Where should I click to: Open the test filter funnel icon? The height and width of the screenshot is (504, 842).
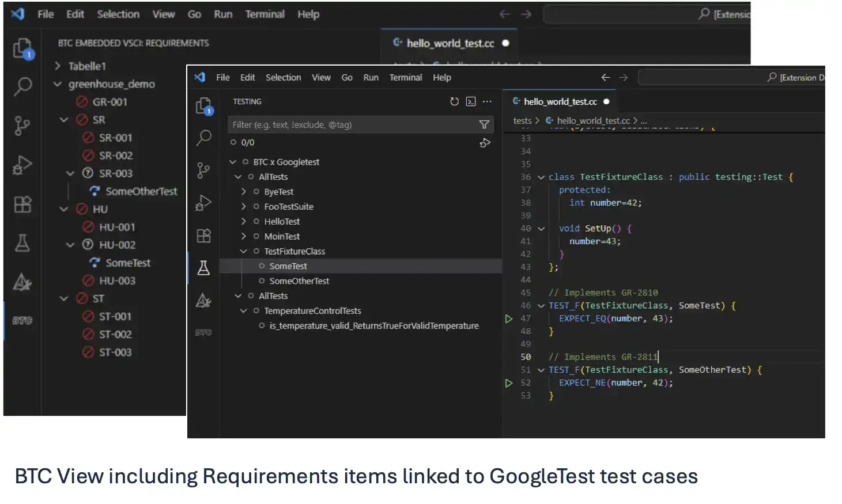pyautogui.click(x=484, y=124)
